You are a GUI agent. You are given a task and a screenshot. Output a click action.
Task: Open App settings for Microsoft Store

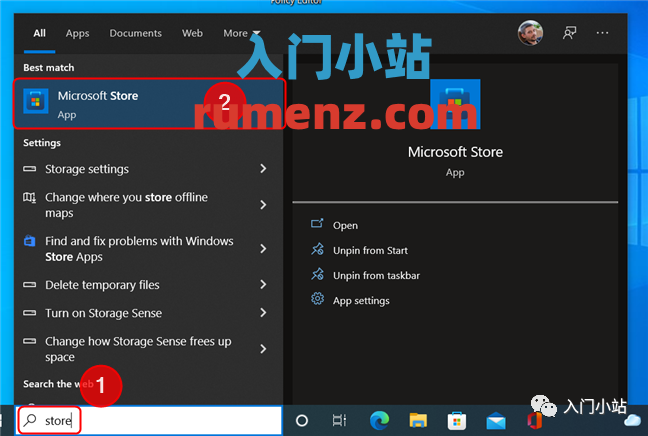[361, 301]
